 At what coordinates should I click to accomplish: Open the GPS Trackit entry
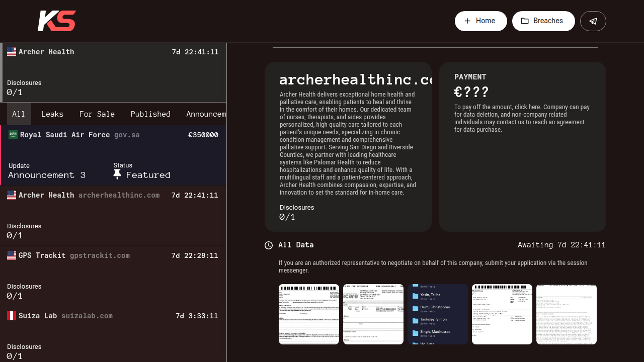point(113,276)
